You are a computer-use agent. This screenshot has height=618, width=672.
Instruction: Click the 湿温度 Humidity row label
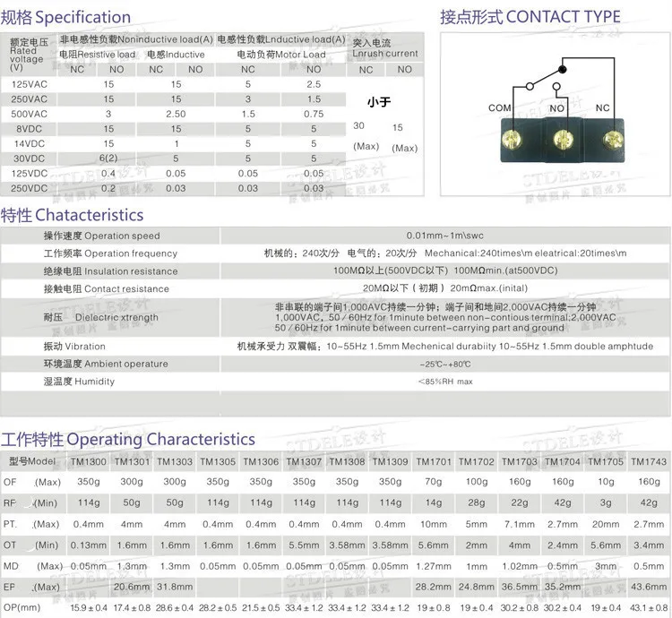pyautogui.click(x=79, y=382)
